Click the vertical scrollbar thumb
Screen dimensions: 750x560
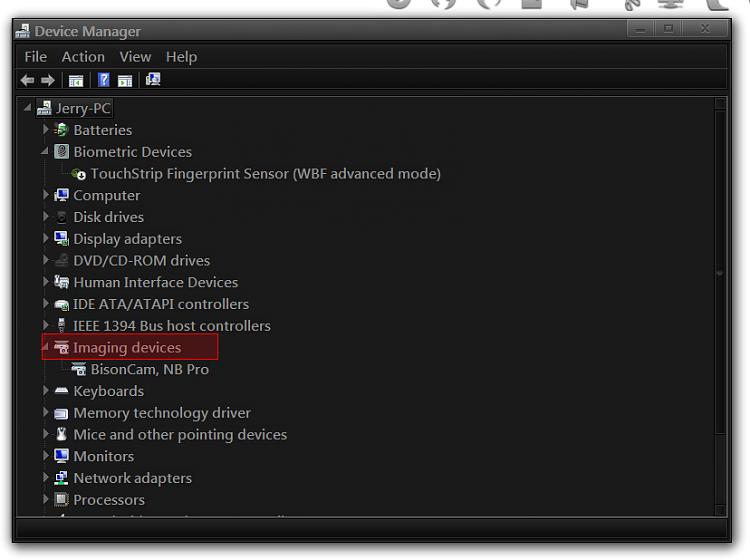pyautogui.click(x=720, y=273)
